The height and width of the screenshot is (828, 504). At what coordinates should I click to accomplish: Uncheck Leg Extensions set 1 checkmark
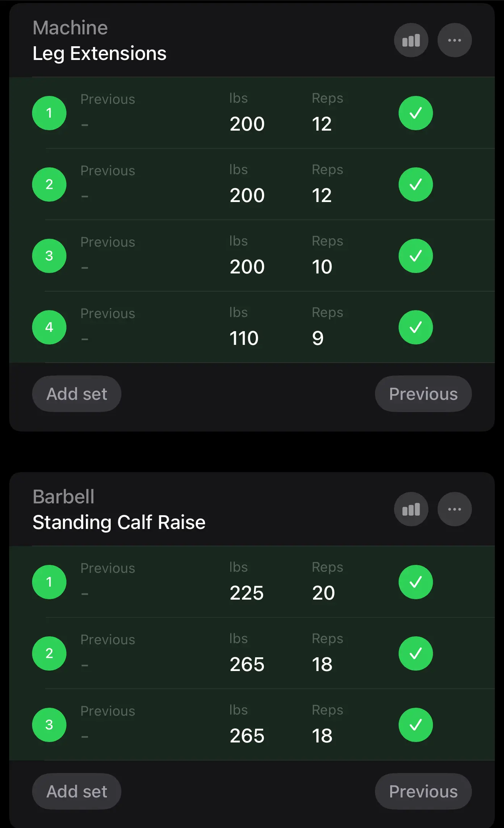[415, 113]
